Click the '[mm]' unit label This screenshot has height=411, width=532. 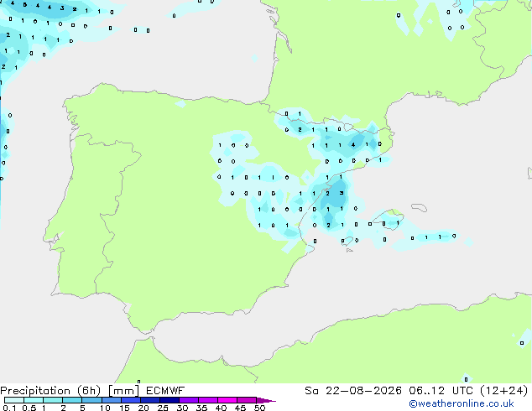124,391
